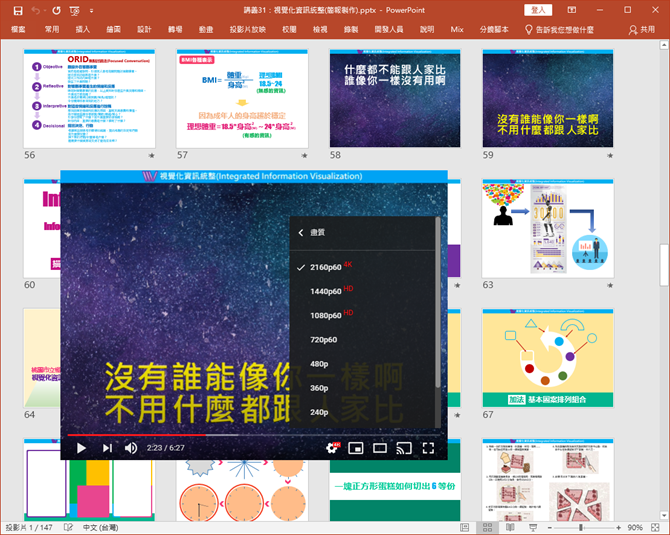Click the spell check status icon
670x535 pixels.
click(x=68, y=528)
